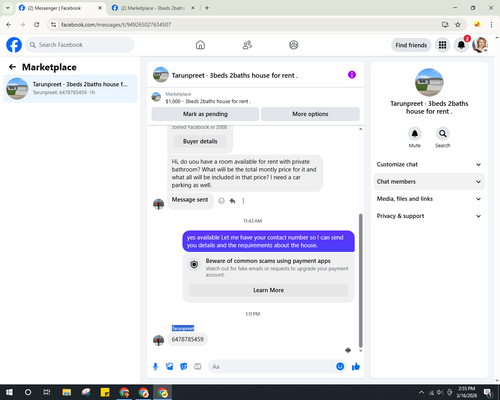500x400 pixels.
Task: Attach a photo file icon
Action: click(x=170, y=367)
